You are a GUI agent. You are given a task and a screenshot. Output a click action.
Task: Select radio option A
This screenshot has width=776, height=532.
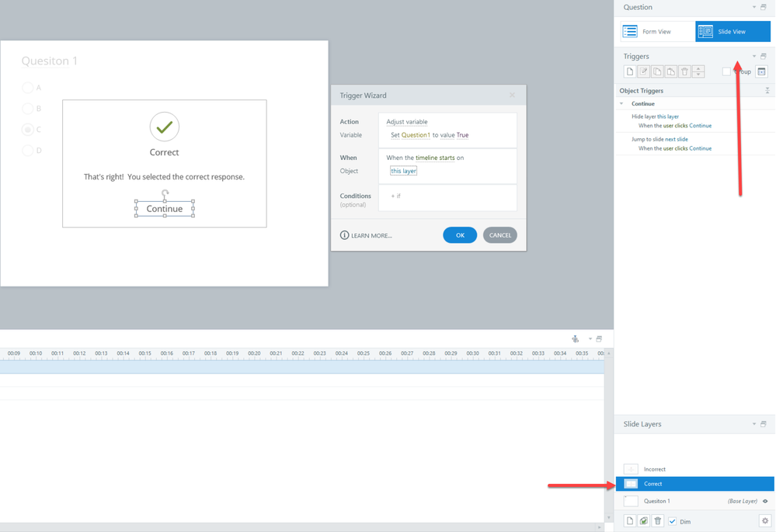tap(28, 88)
